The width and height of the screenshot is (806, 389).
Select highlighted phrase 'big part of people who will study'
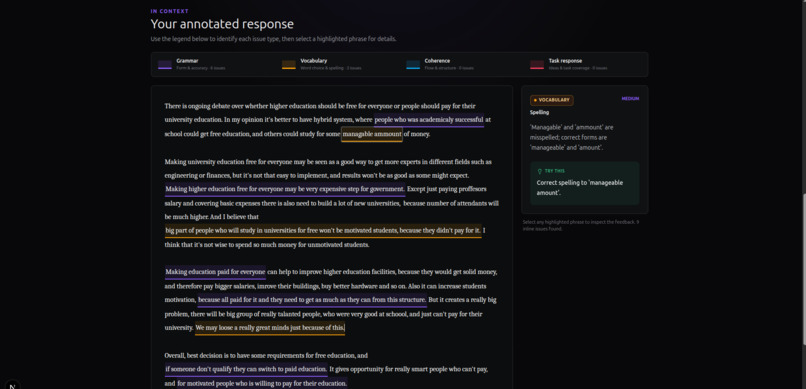coord(323,231)
